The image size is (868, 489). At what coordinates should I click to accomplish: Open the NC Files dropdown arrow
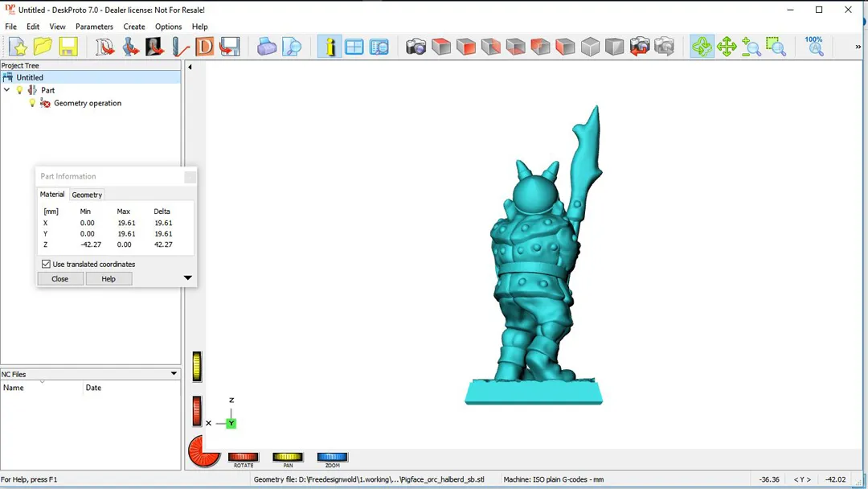(174, 374)
